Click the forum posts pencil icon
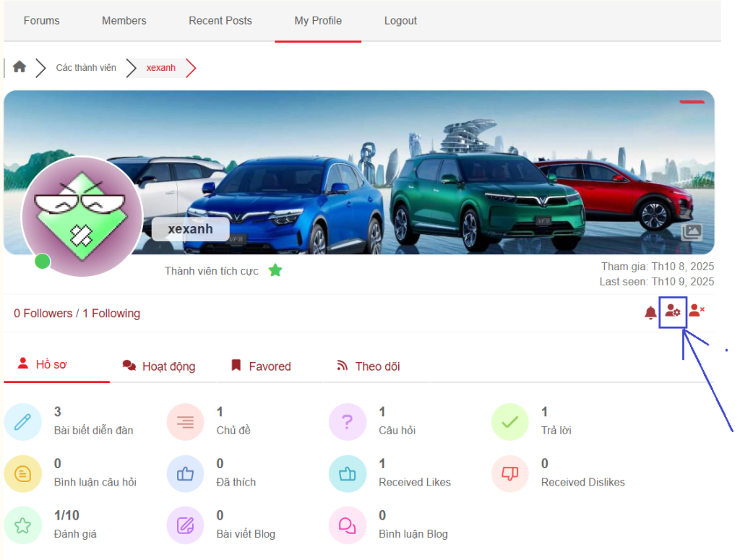The image size is (740, 560). click(x=22, y=422)
